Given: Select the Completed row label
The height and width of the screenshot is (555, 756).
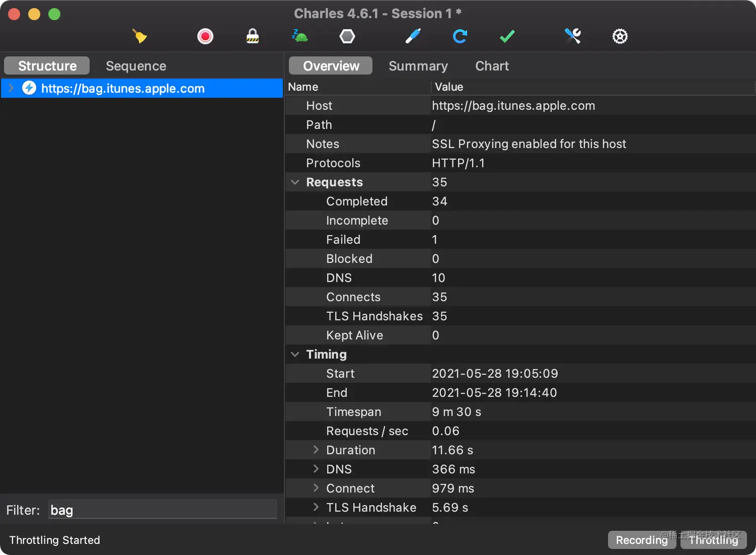Looking at the screenshot, I should tap(357, 201).
